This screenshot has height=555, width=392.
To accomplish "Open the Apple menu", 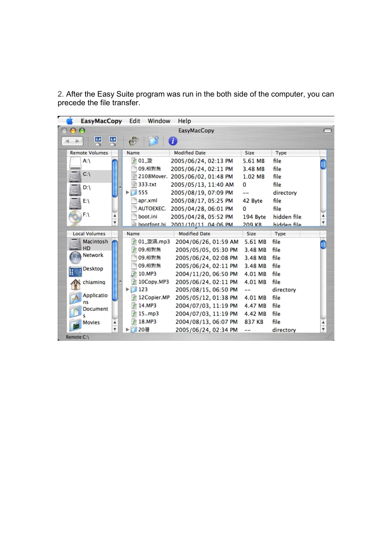I will point(69,121).
